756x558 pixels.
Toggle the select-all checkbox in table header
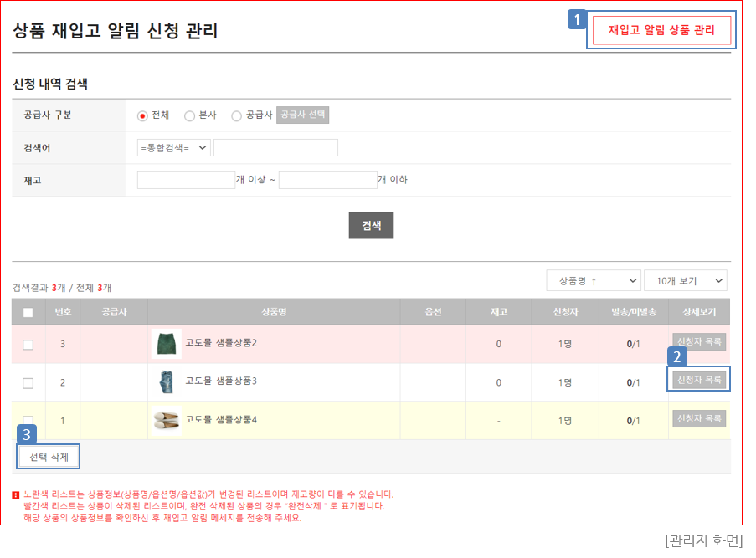pos(28,312)
